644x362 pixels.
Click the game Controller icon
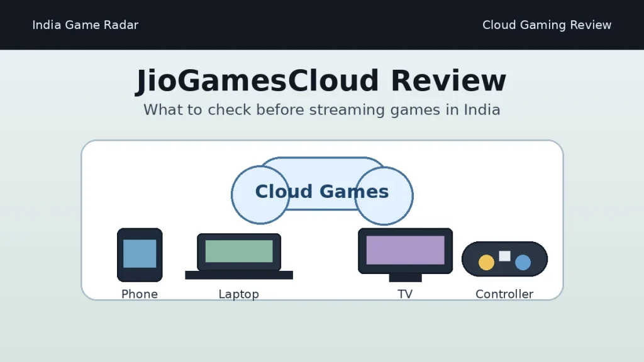(505, 259)
